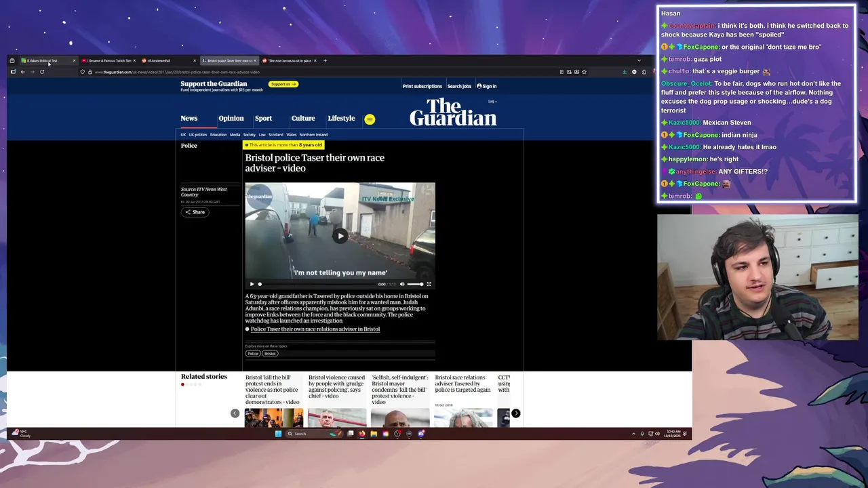Click the site padlock icon in address bar
This screenshot has width=868, height=488.
(90, 72)
